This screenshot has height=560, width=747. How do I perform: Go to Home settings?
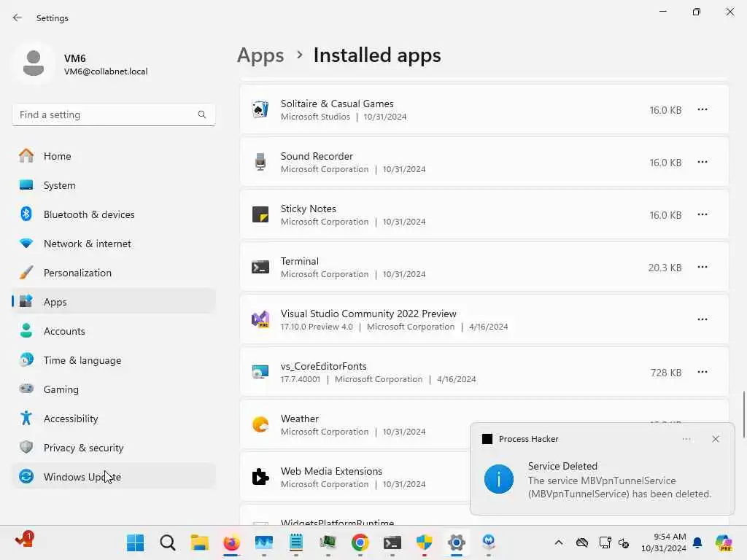(114, 156)
